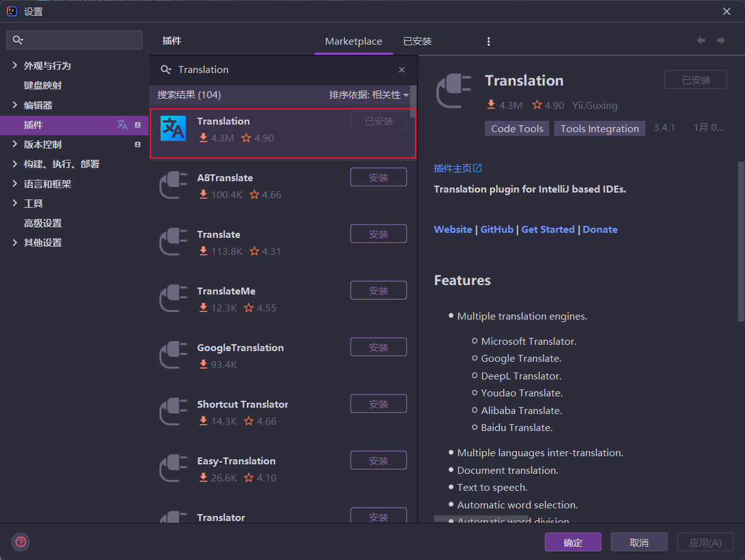This screenshot has height=560, width=745.
Task: Click the 应用(A) apply button
Action: [705, 542]
